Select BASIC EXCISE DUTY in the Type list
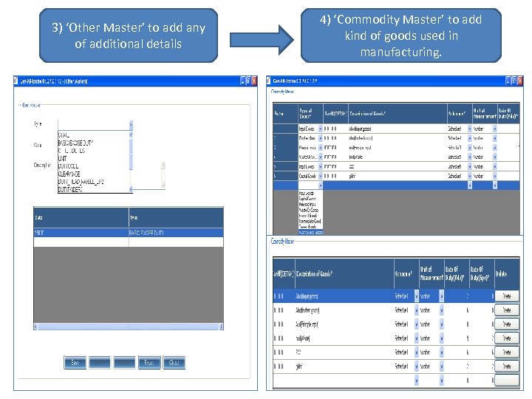 tap(75, 143)
